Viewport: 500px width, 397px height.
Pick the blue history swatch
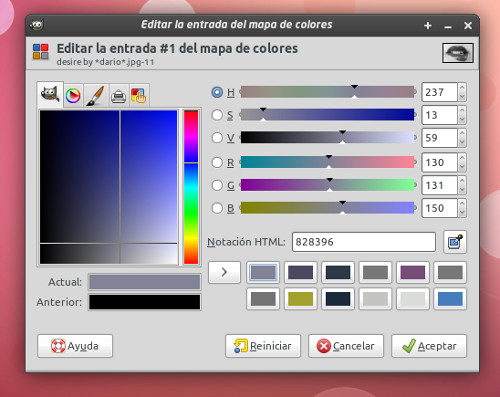pyautogui.click(x=450, y=299)
